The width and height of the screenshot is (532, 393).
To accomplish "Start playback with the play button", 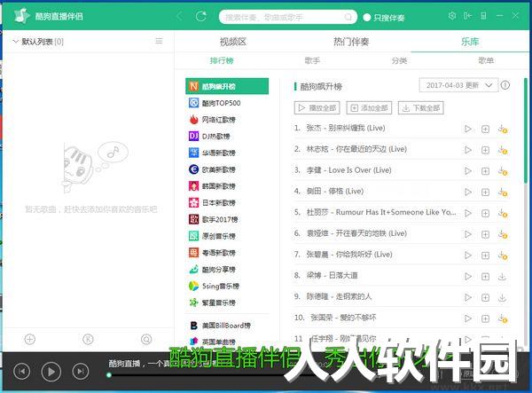I will pyautogui.click(x=51, y=372).
